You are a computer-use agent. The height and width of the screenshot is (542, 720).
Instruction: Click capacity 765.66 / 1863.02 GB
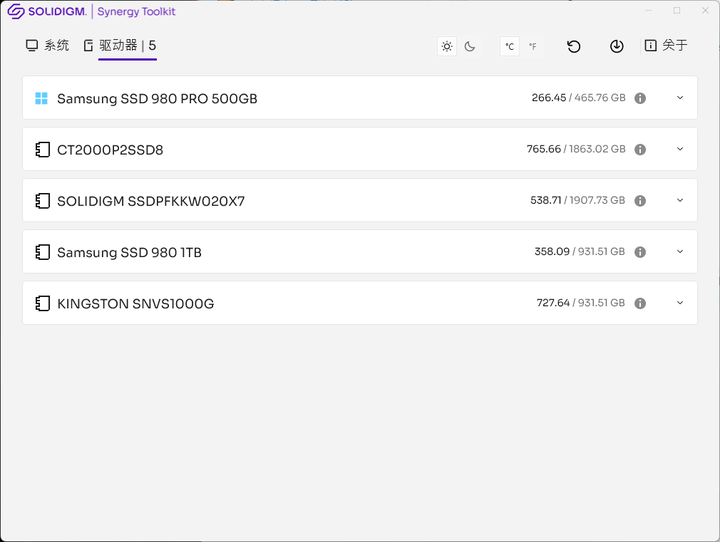click(576, 149)
